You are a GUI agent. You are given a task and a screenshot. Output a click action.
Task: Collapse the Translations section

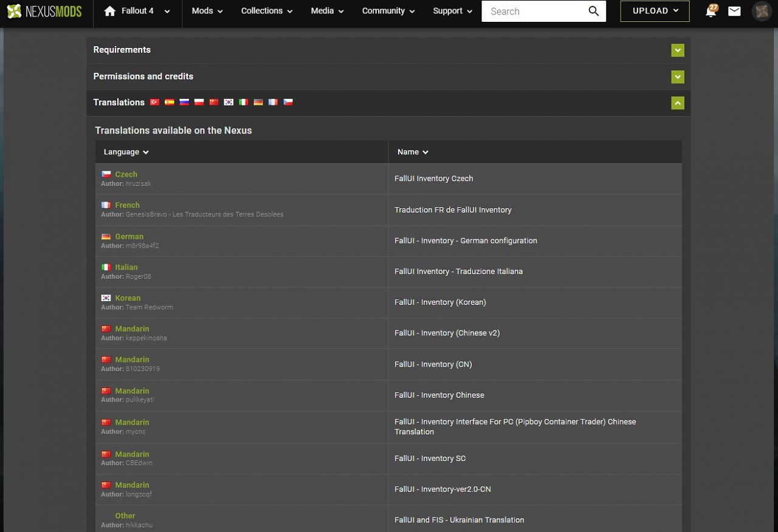tap(678, 103)
